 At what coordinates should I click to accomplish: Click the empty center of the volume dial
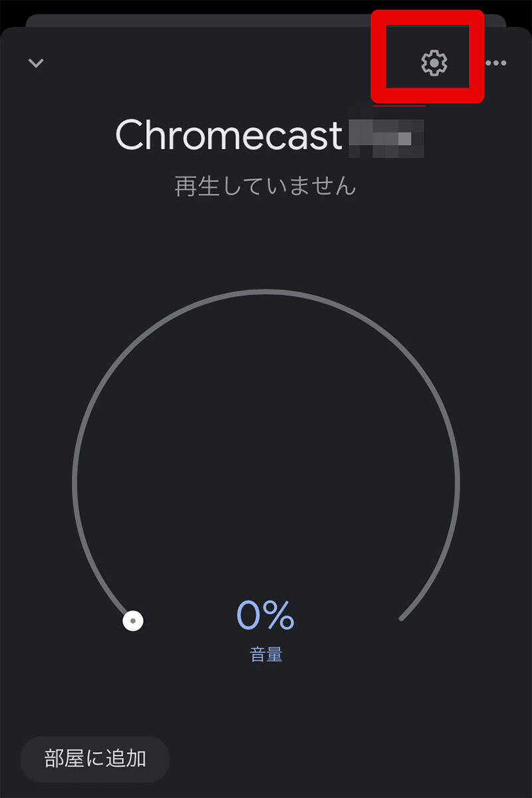click(x=266, y=465)
